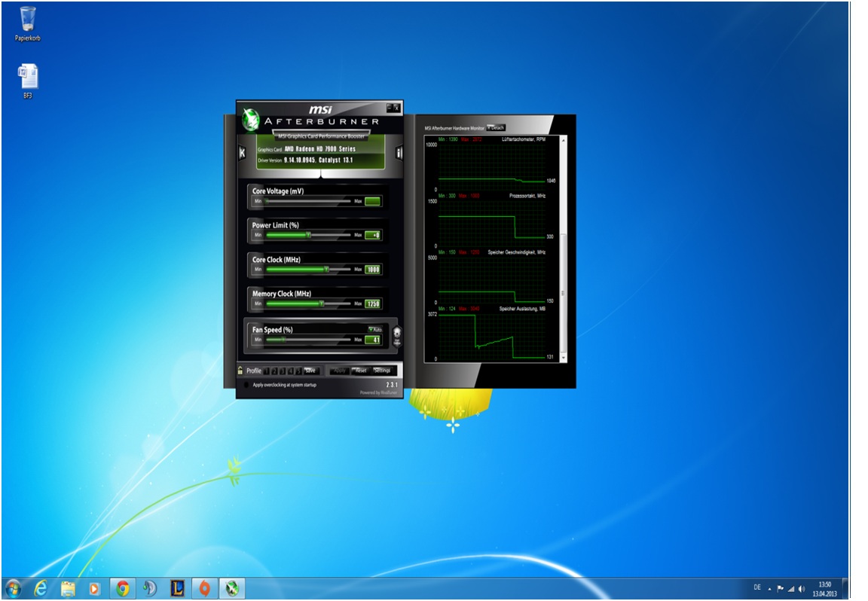
Task: Select profile slot 2
Action: point(274,371)
